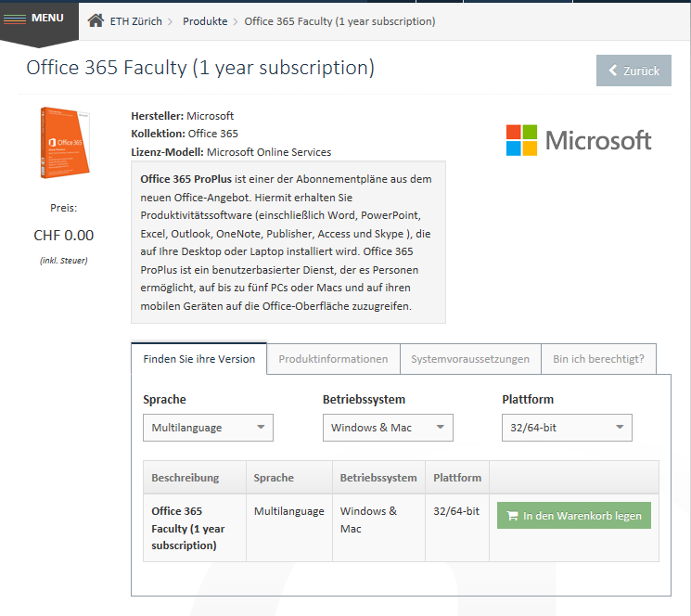Select the Office 365 Faculty description cell
The height and width of the screenshot is (616, 691).
point(195,528)
